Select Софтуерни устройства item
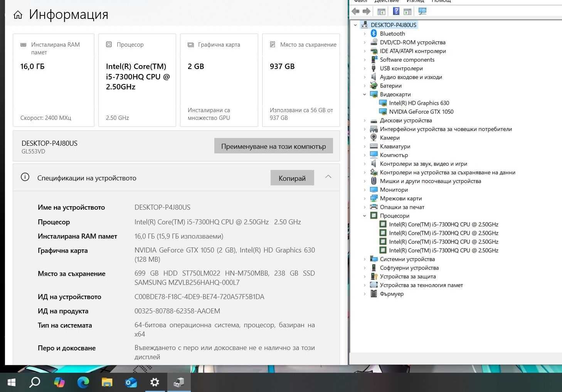 pos(409,268)
